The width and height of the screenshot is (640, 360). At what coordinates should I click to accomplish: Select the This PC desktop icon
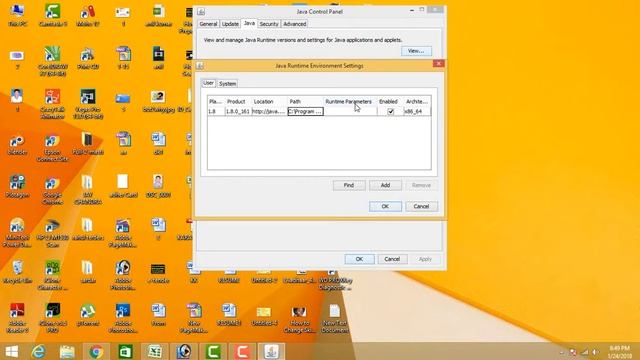[x=17, y=15]
